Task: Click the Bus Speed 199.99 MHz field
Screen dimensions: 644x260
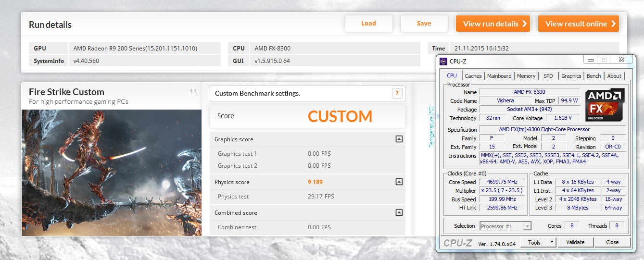Action: pos(502,199)
